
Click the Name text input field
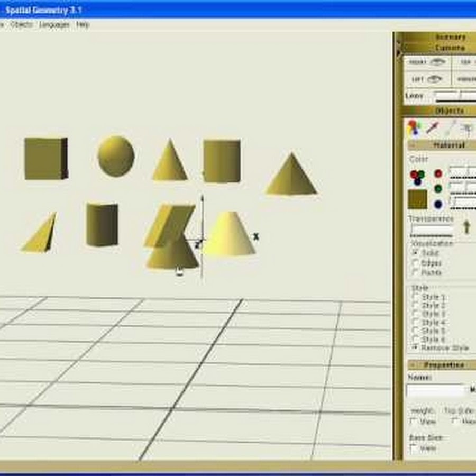435,390
